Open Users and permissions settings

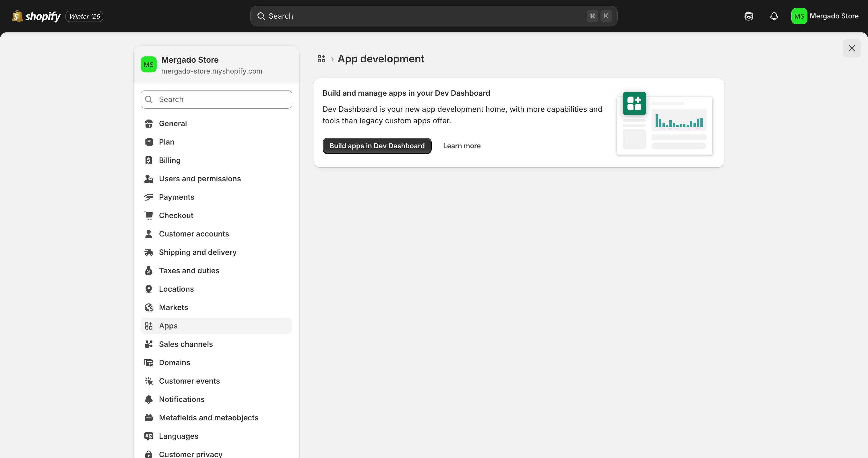tap(199, 179)
